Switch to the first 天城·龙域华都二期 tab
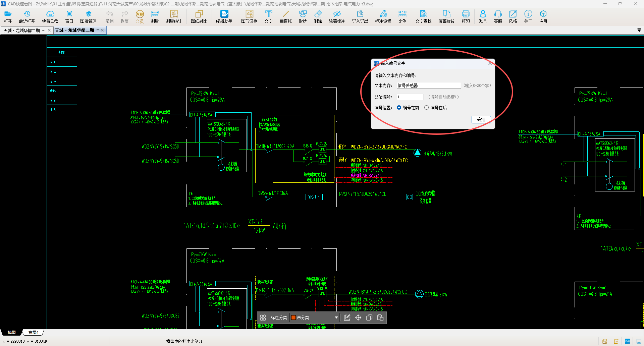This screenshot has width=644, height=346. (x=22, y=31)
